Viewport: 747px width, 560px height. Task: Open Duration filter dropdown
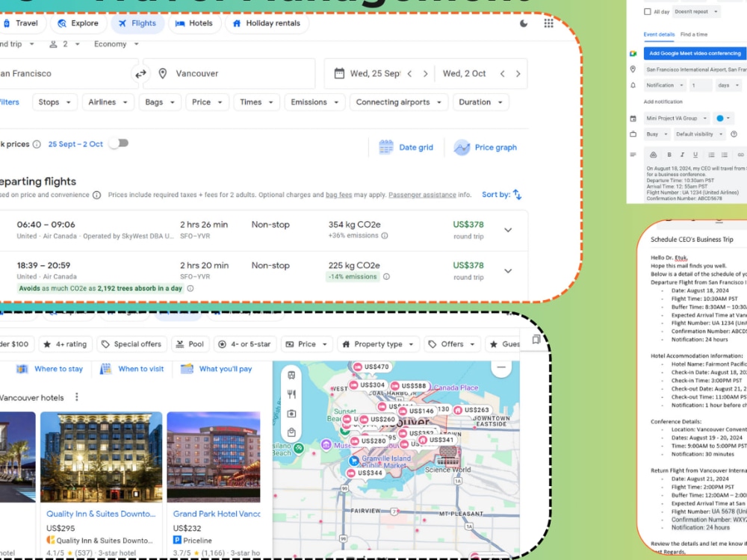pyautogui.click(x=481, y=102)
